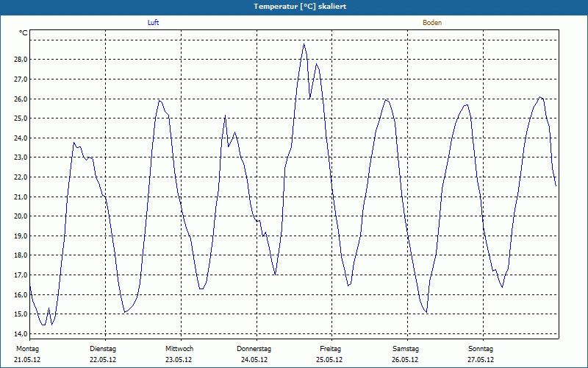Click the 21,0 axis value

click(21, 197)
